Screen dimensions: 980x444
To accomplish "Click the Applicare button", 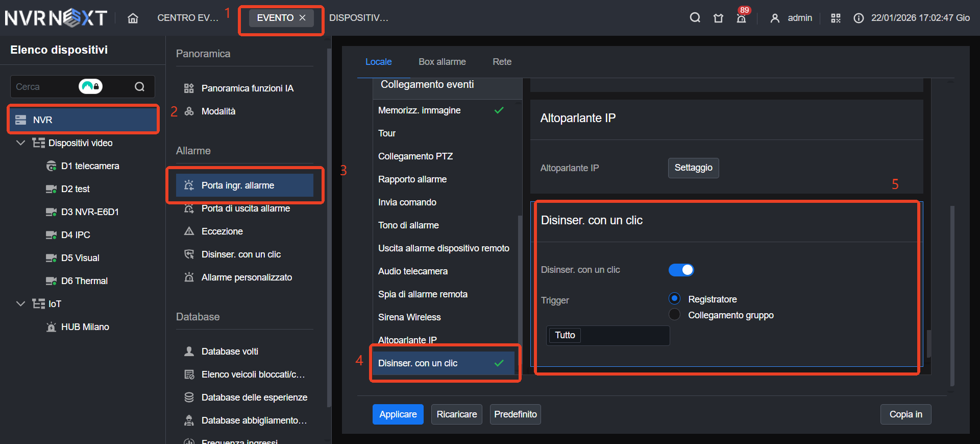I will tap(398, 414).
